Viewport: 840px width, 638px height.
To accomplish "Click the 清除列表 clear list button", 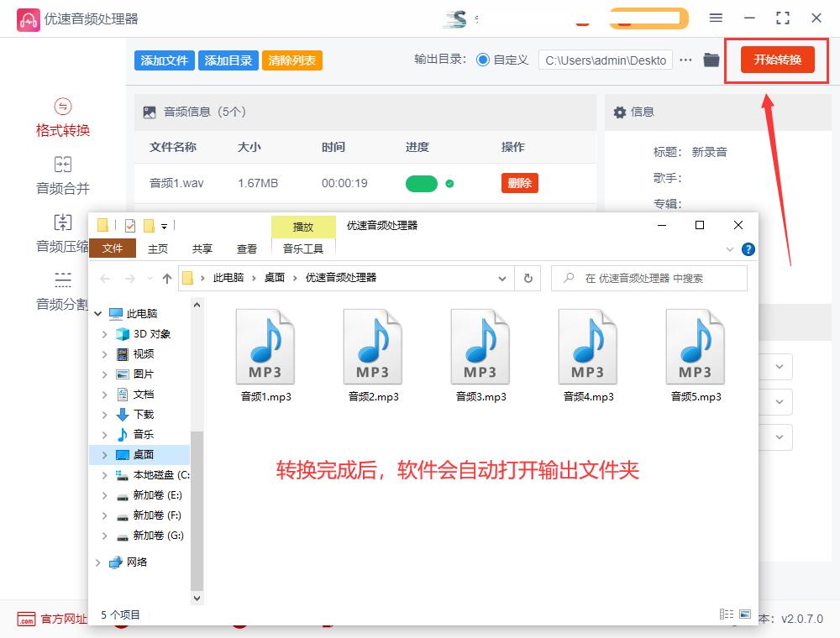I will 291,60.
